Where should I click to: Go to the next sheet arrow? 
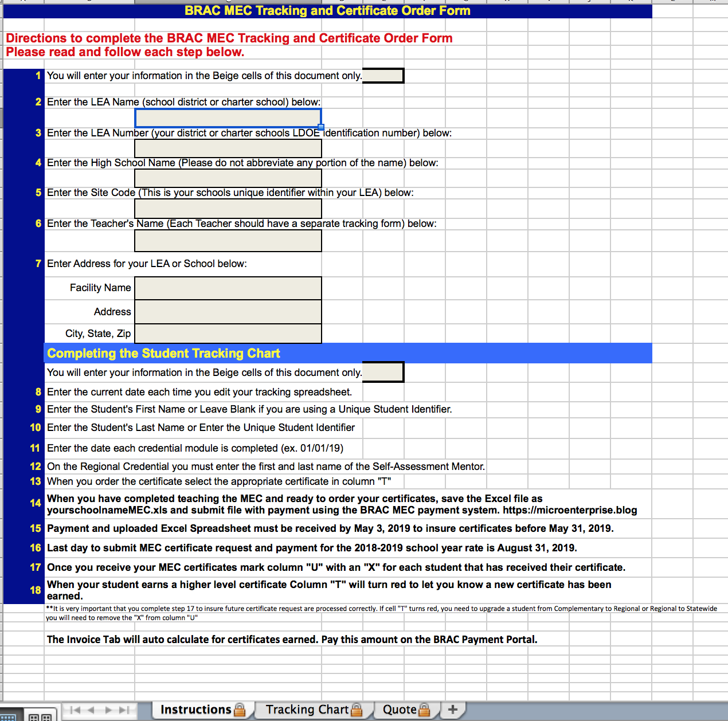pos(108,710)
